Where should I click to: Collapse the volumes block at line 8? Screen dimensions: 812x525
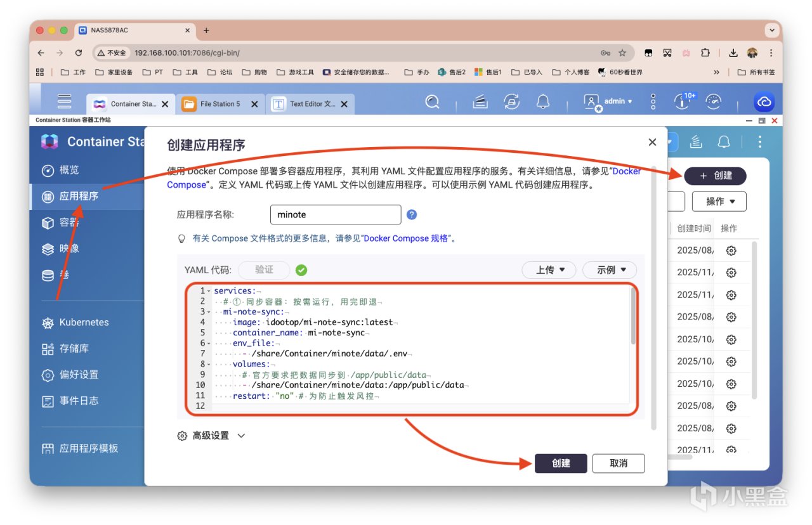coord(209,364)
